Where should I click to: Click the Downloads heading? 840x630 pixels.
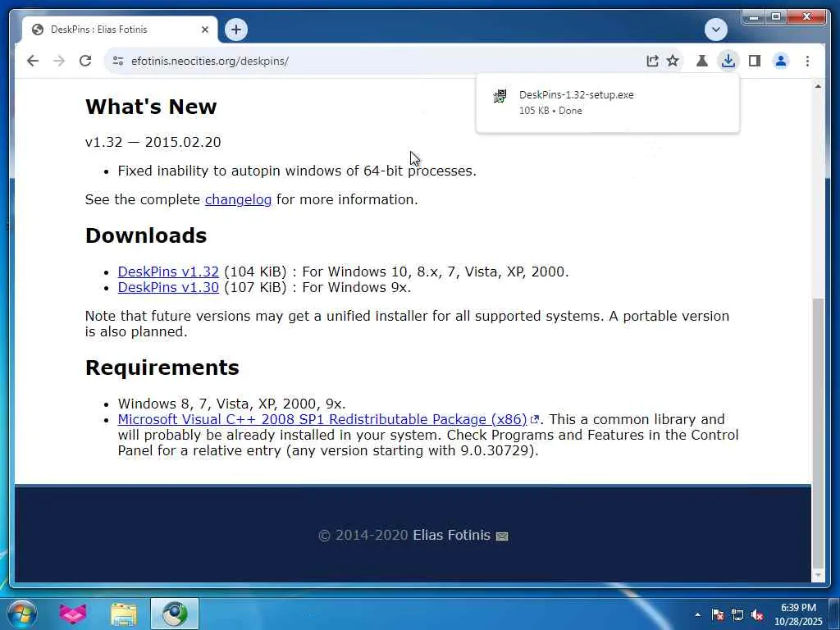[x=146, y=235]
